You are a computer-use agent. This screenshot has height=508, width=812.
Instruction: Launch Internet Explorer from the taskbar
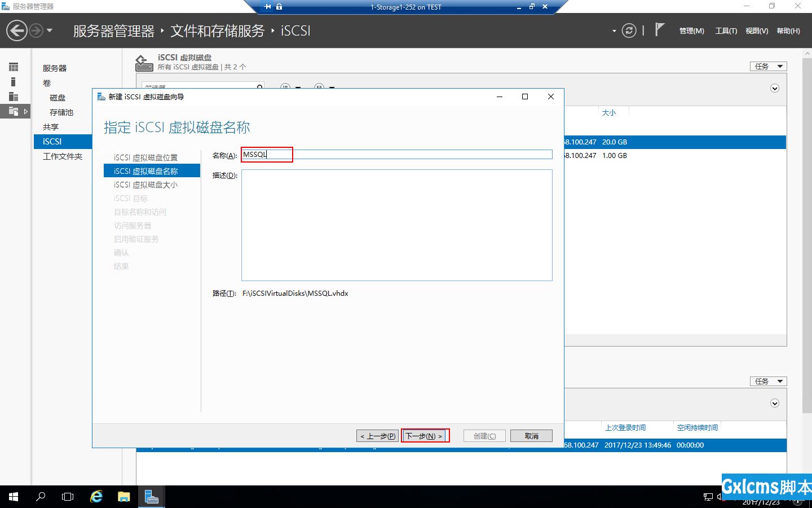point(96,497)
